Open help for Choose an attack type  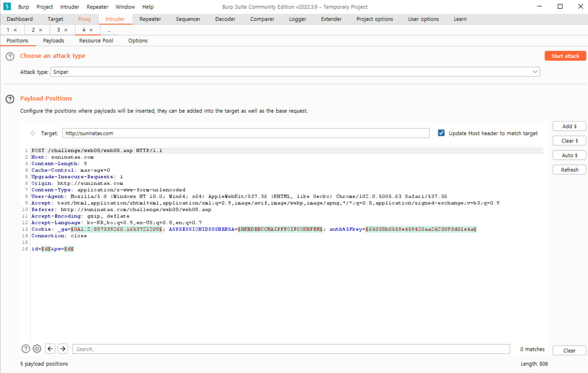(10, 57)
